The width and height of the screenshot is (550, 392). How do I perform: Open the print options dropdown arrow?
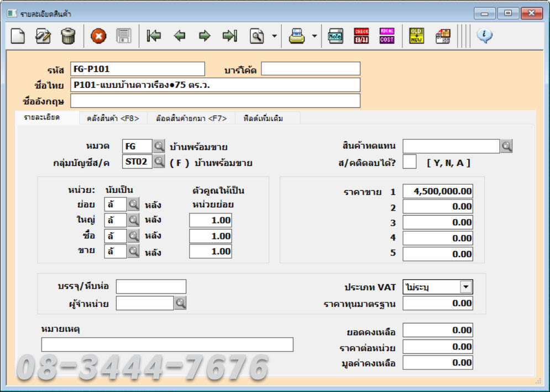tap(315, 36)
